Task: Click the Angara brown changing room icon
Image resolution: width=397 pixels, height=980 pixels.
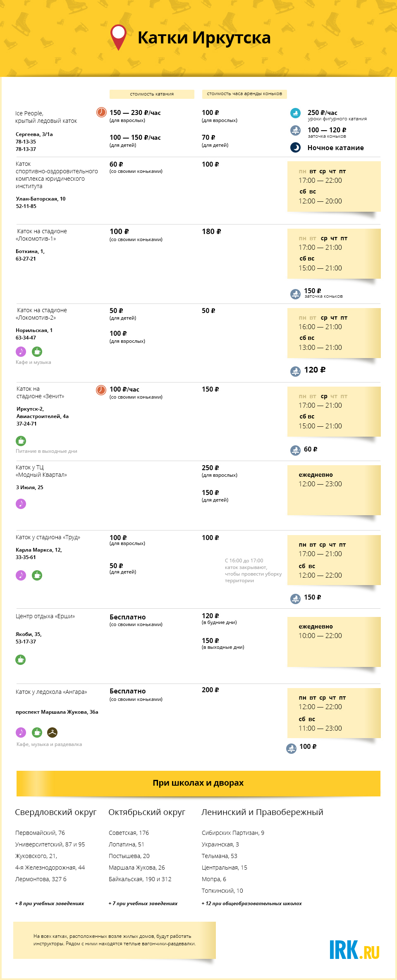Action: click(x=52, y=732)
